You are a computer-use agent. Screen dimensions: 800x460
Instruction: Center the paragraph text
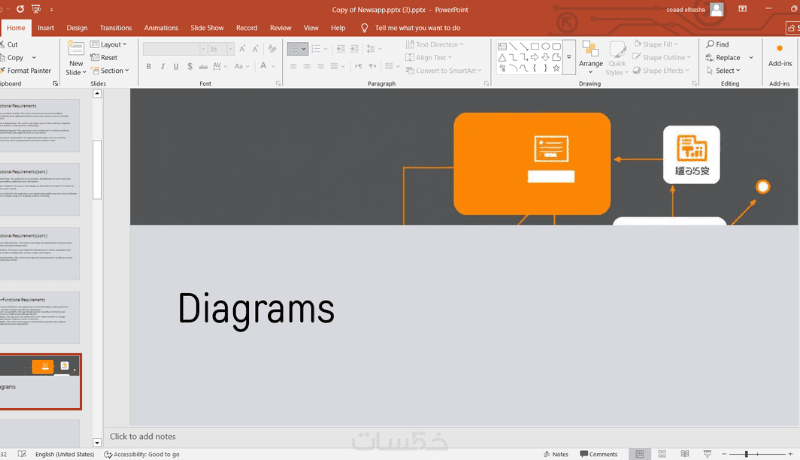(x=307, y=66)
